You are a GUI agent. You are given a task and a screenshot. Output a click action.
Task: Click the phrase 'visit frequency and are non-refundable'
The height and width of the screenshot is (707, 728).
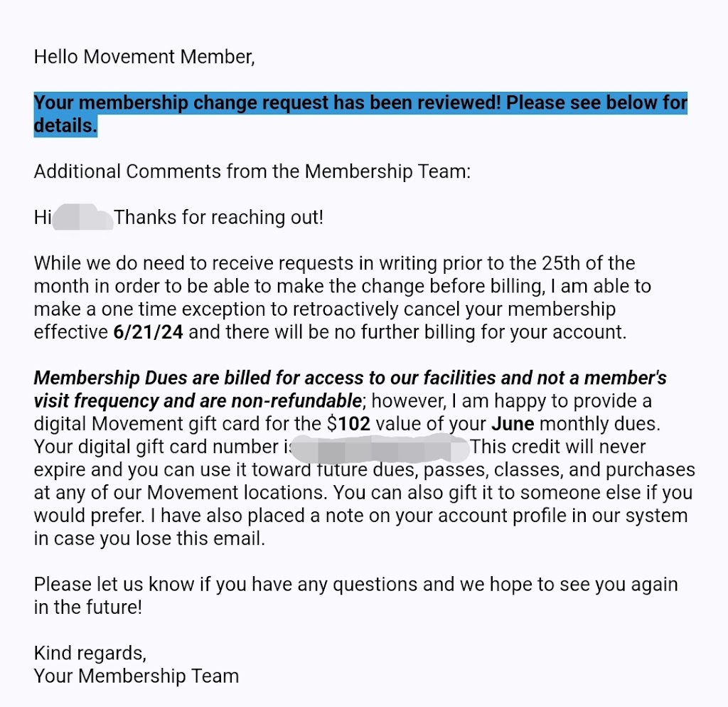tap(198, 401)
